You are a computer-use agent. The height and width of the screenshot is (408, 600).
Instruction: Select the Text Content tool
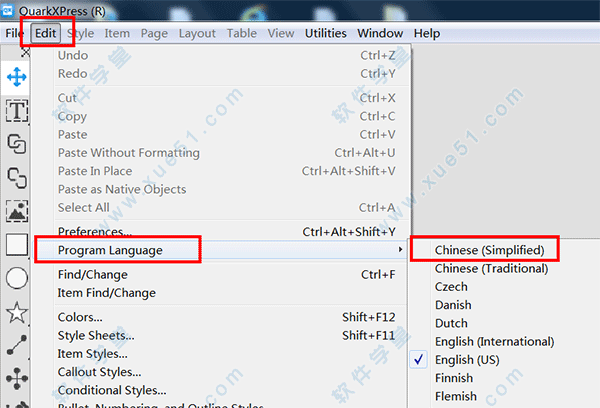[17, 111]
